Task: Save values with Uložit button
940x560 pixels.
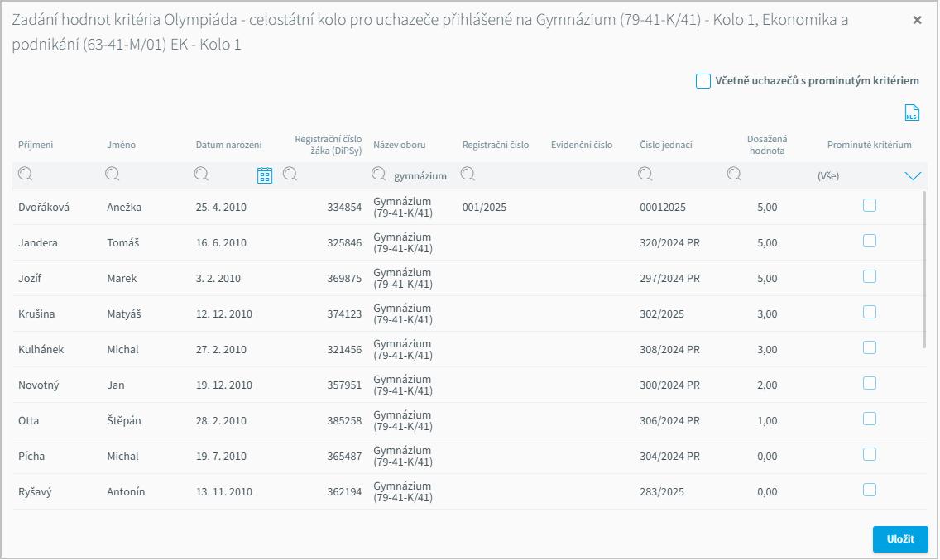Action: pos(899,539)
